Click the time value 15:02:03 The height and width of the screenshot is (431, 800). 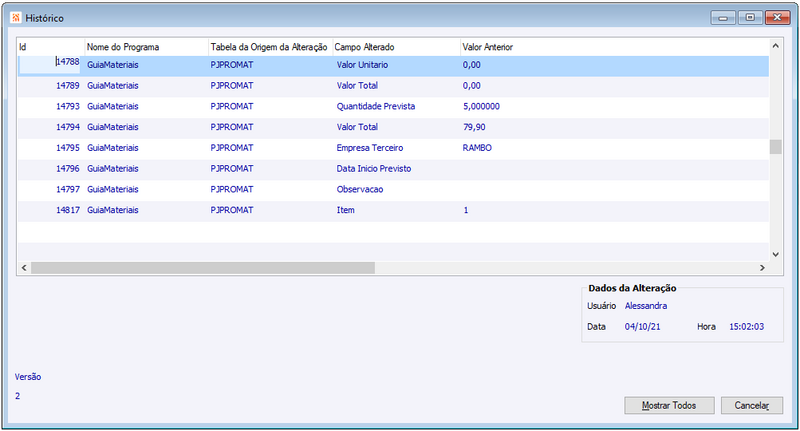(x=746, y=327)
